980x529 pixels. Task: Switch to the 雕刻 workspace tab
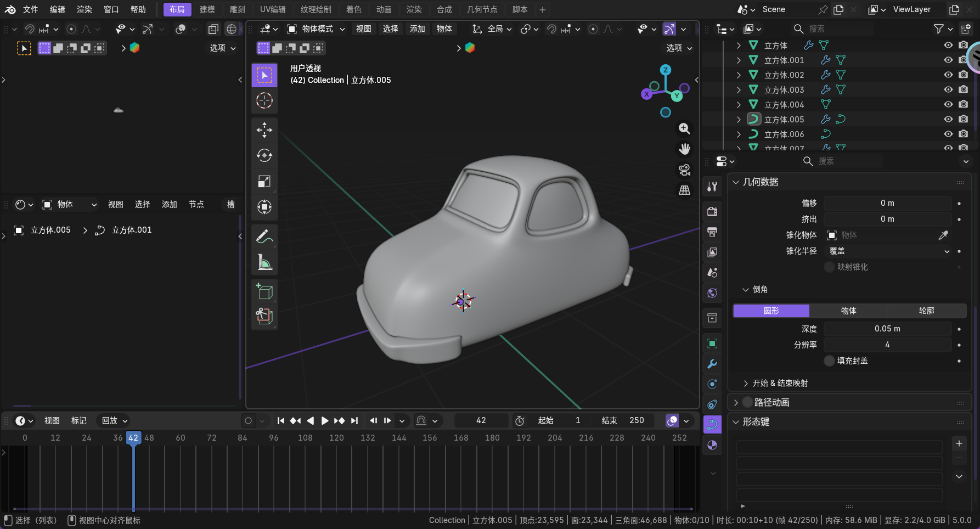point(237,9)
